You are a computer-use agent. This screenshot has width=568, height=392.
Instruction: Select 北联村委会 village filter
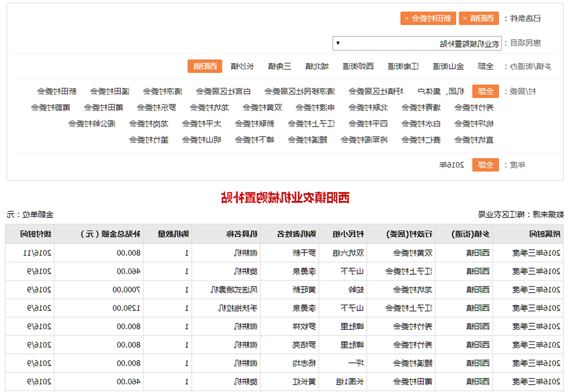click(368, 108)
